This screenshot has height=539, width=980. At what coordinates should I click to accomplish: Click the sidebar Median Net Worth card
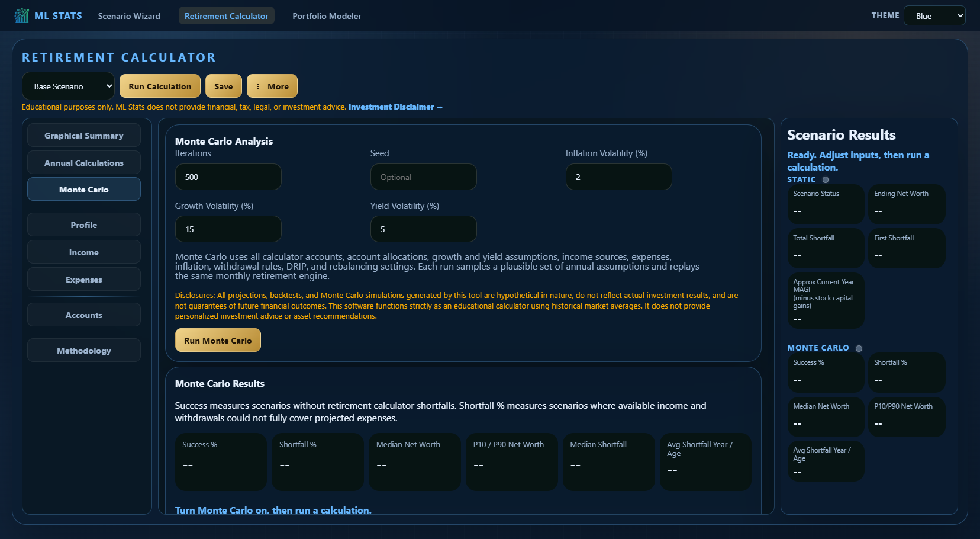tap(826, 417)
